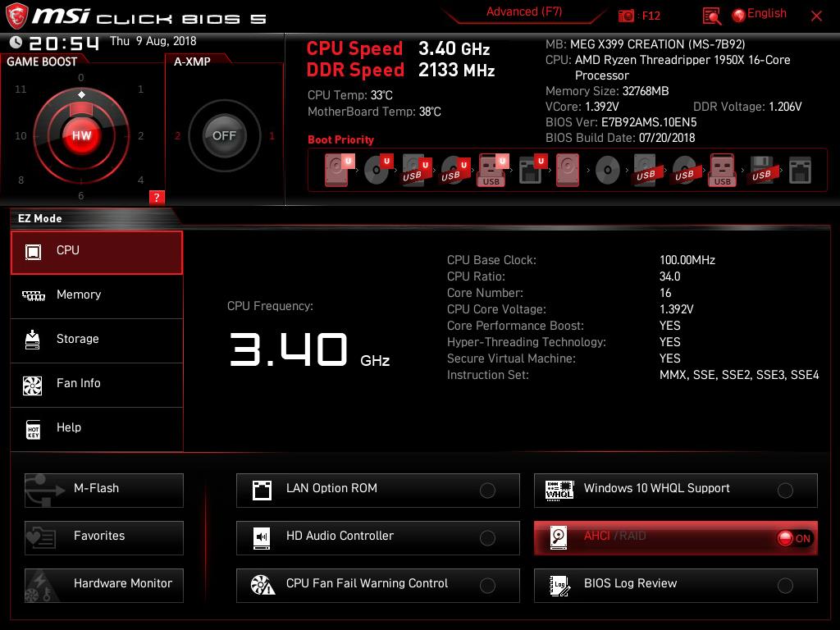Click the Boot Priority label
Viewport: 840px width, 630px height.
click(x=340, y=139)
